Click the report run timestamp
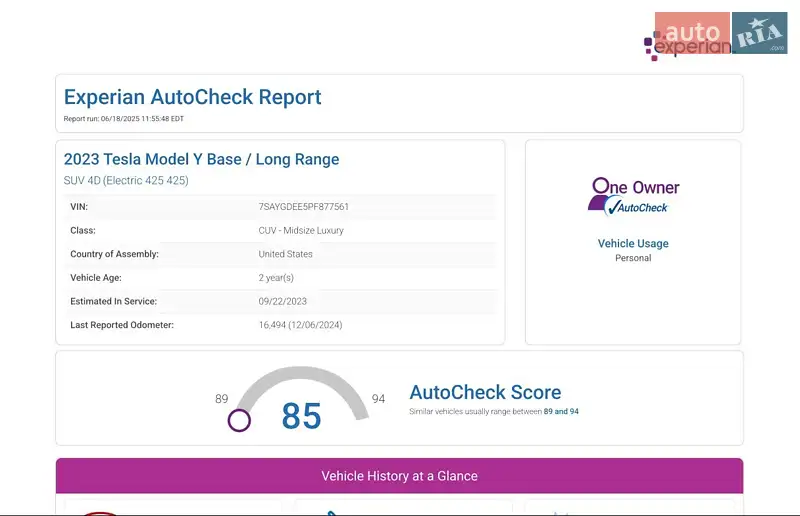The width and height of the screenshot is (800, 516). (124, 119)
